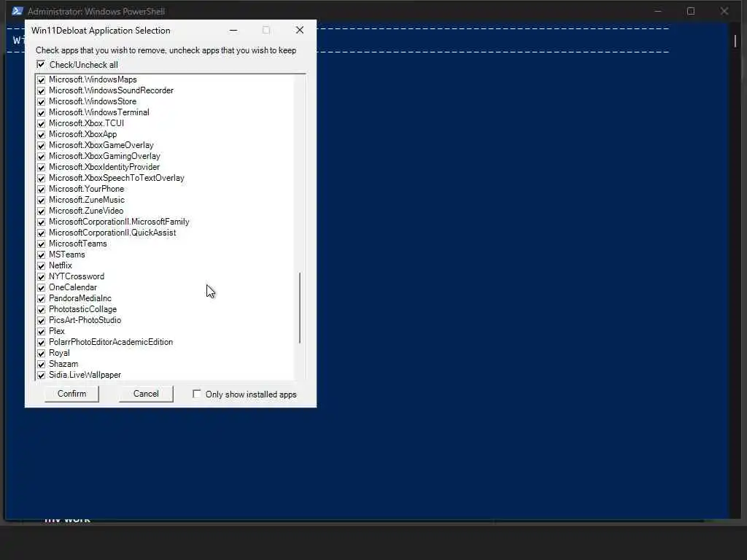Uncheck the Plex checkbox
This screenshot has height=560, width=747.
click(42, 332)
